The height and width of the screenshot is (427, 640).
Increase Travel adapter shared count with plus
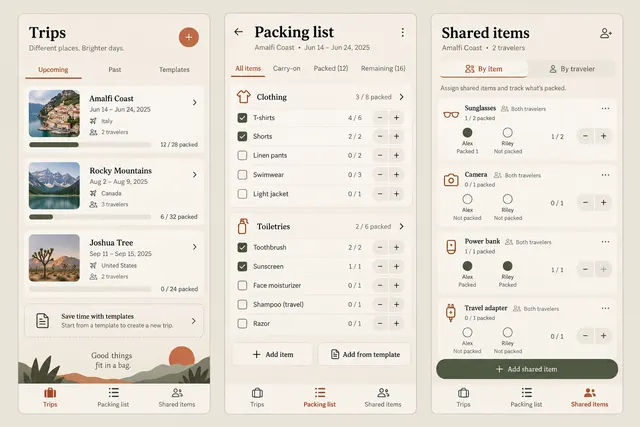point(603,336)
